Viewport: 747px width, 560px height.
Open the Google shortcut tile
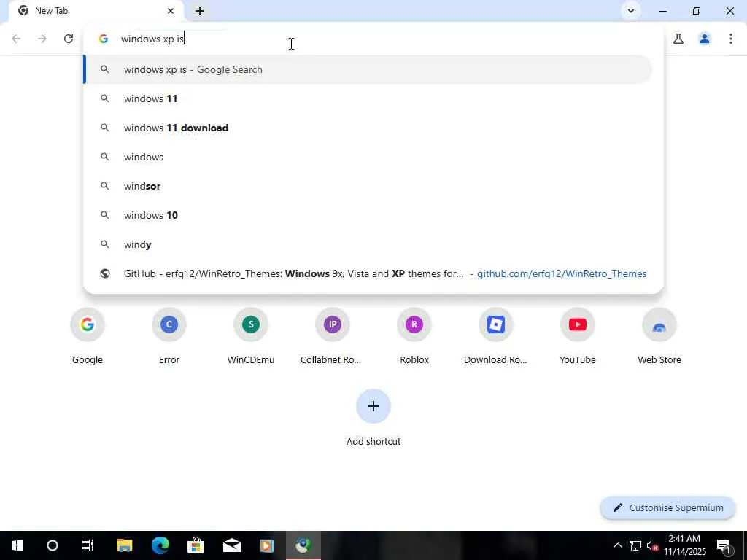coord(88,336)
